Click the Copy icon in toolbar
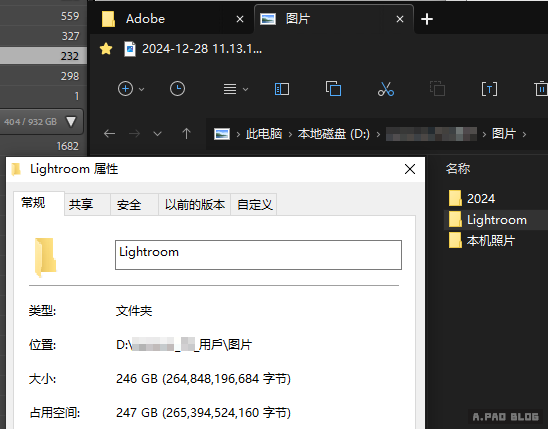 pyautogui.click(x=333, y=88)
